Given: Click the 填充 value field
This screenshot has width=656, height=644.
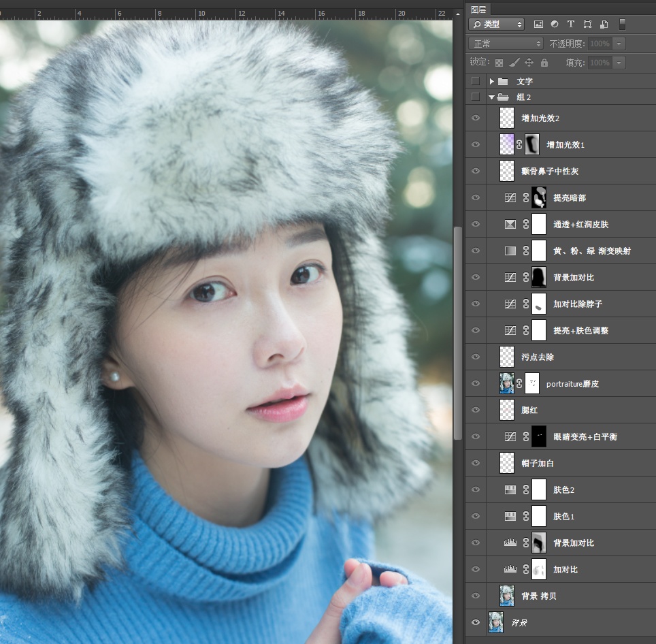Looking at the screenshot, I should [600, 63].
